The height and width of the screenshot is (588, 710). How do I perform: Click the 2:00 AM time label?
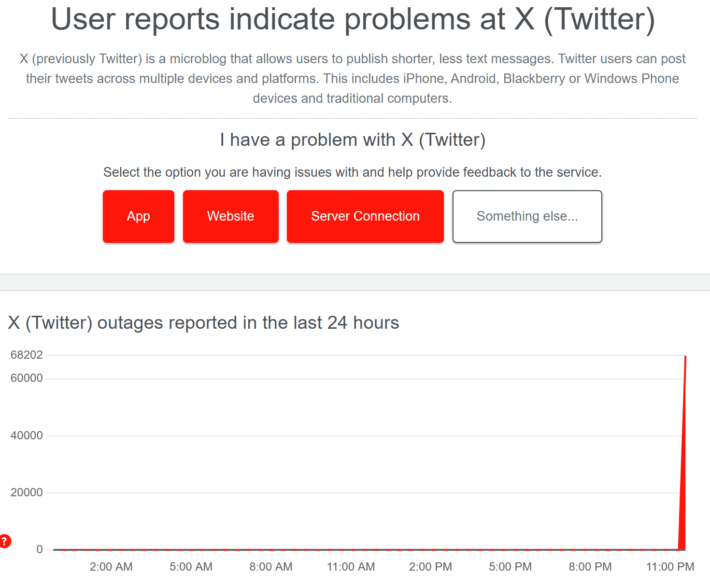(111, 567)
